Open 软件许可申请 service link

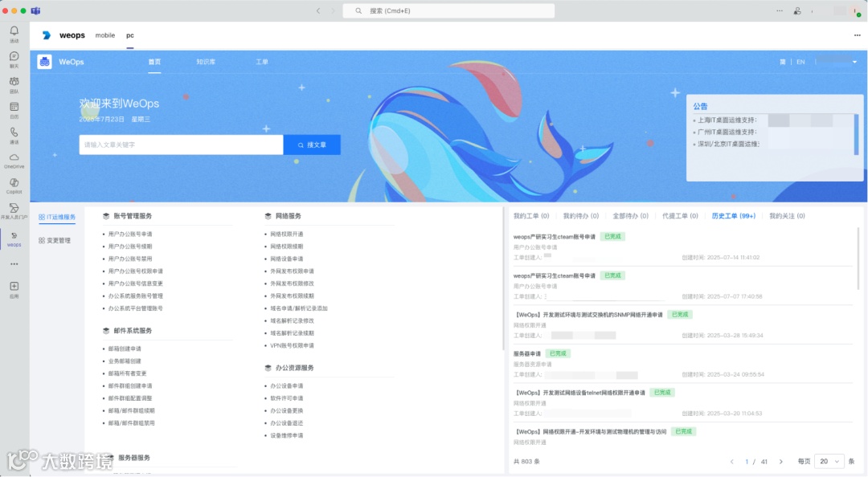click(287, 397)
